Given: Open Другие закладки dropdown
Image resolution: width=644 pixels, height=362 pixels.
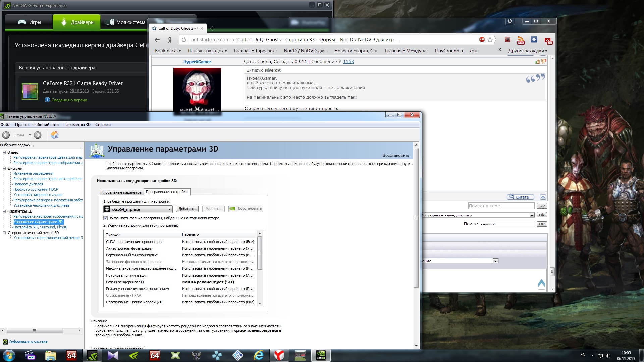Looking at the screenshot, I should (x=528, y=51).
